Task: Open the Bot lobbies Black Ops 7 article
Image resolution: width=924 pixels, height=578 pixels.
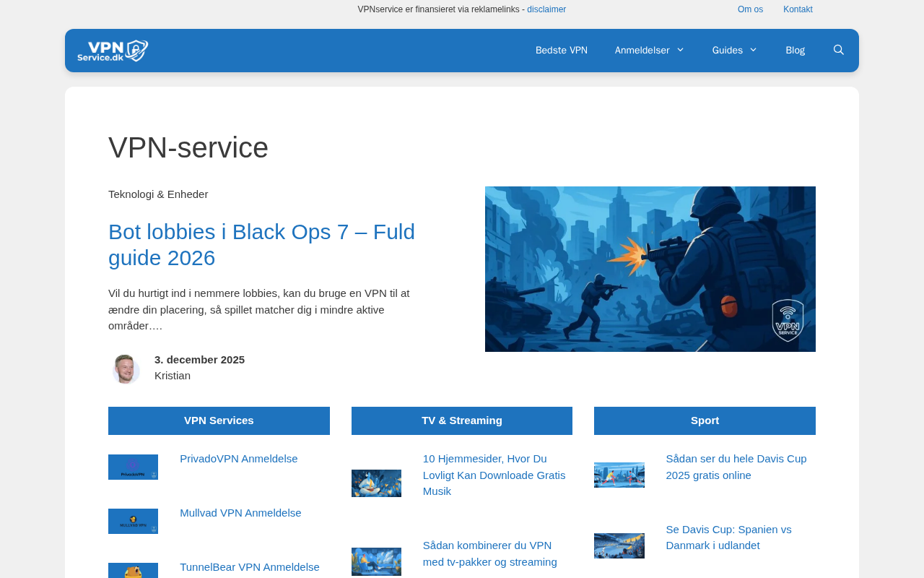Action: coord(261,245)
